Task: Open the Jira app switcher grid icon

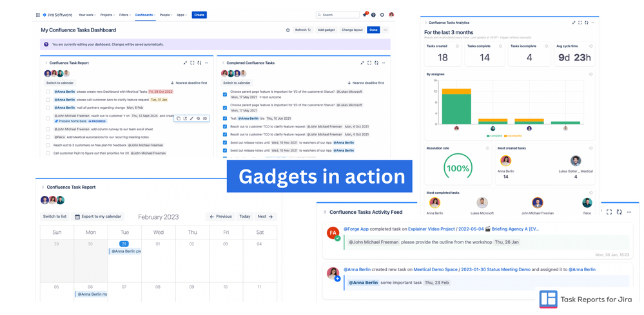Action: tap(38, 15)
